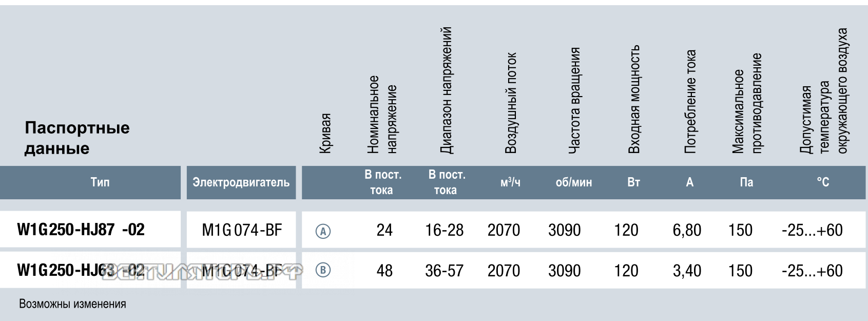The height and width of the screenshot is (321, 868).
Task: Click the Воздушный поток column label
Action: [511, 103]
